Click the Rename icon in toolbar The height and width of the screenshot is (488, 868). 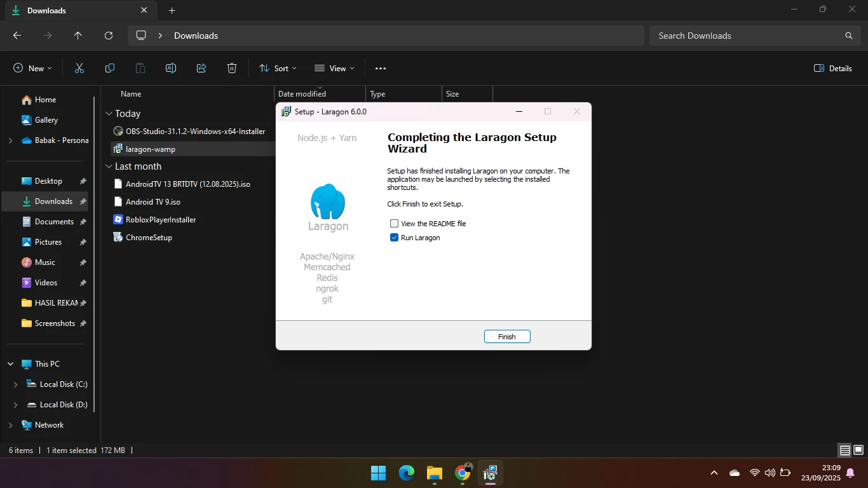[x=171, y=69]
